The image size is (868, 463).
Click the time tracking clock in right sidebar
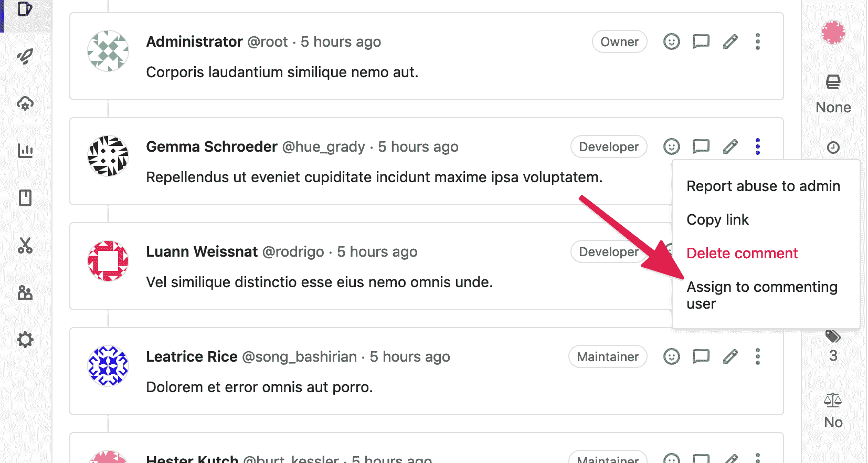click(x=833, y=148)
